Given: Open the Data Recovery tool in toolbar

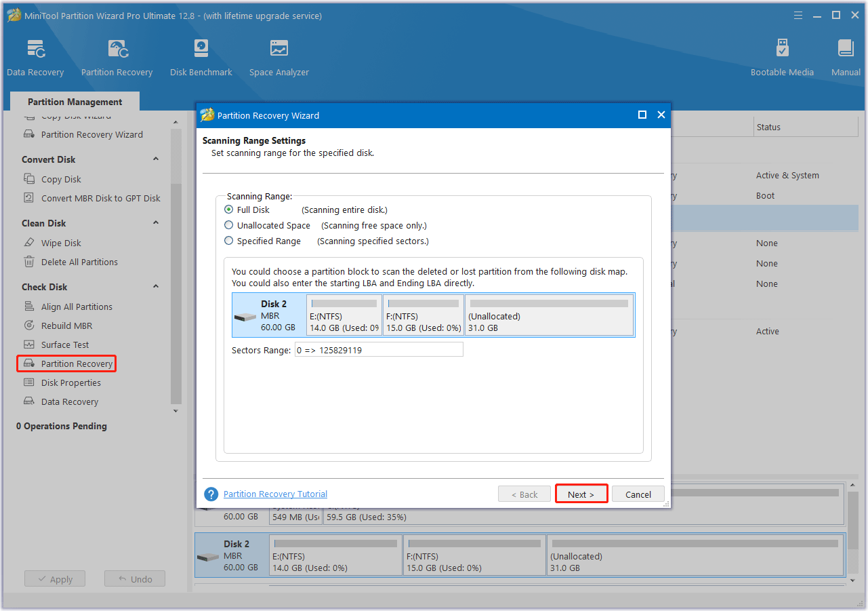Looking at the screenshot, I should (x=35, y=58).
